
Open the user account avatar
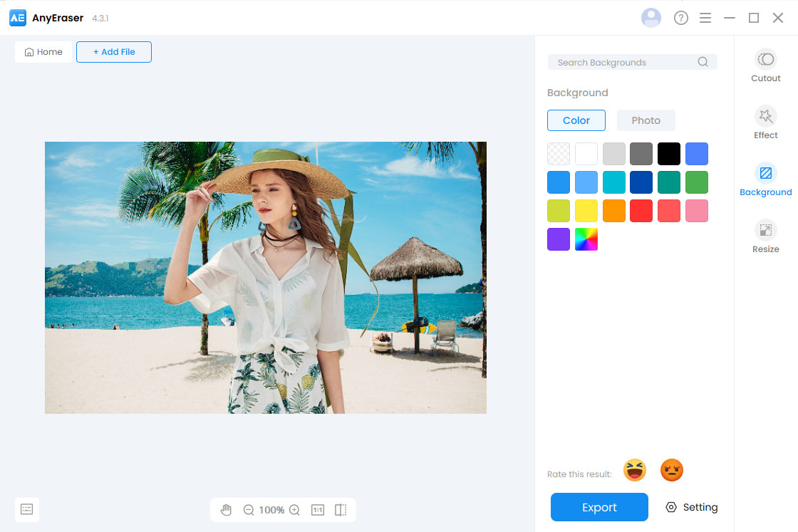point(651,18)
